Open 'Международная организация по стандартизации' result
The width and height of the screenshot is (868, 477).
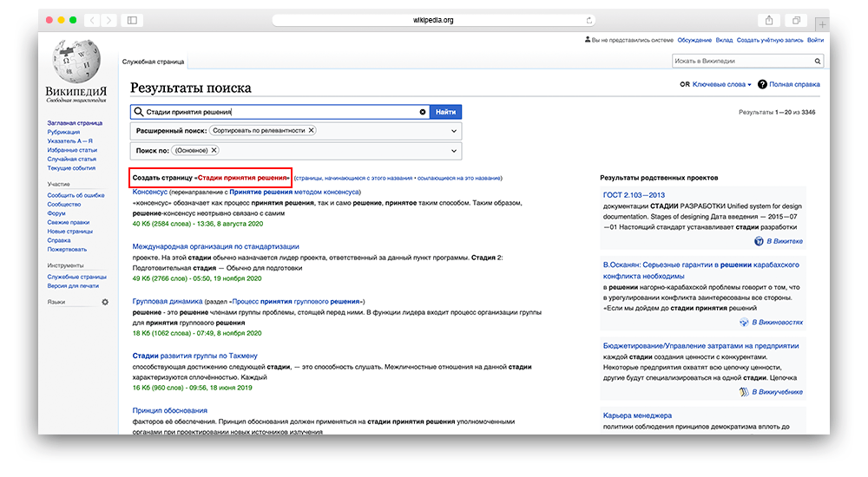point(216,247)
